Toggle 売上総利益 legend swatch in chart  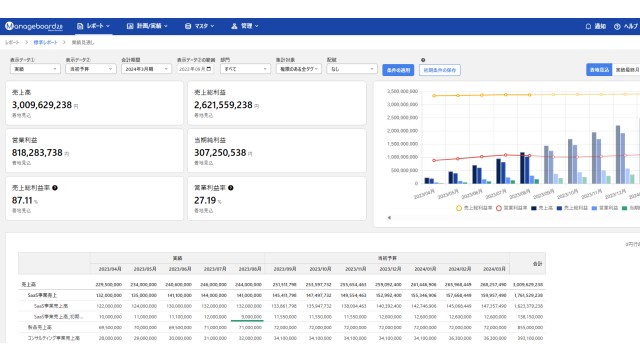(x=559, y=208)
